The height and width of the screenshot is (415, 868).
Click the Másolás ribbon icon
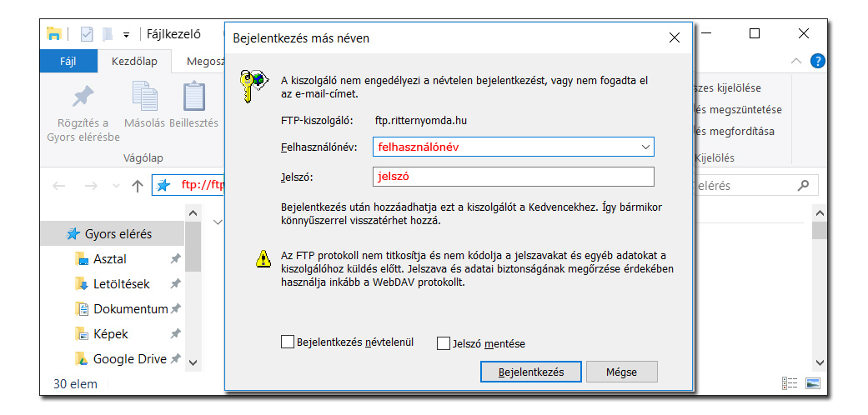click(144, 97)
